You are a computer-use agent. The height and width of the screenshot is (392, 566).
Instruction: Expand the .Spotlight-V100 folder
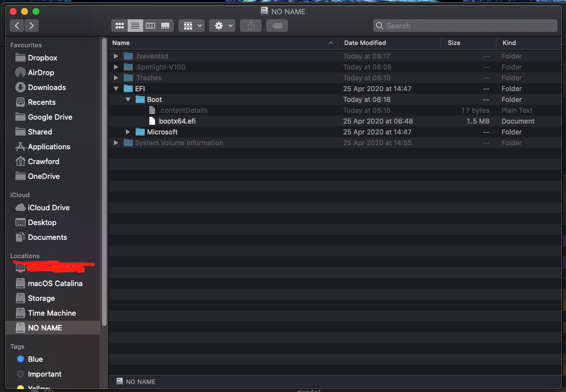[116, 67]
